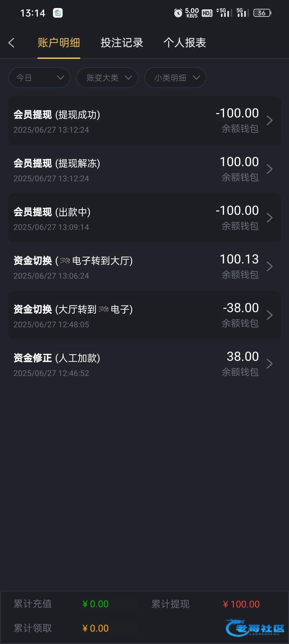289x644 pixels.
Task: Open the 出款中 withdrawal record
Action: (144, 218)
